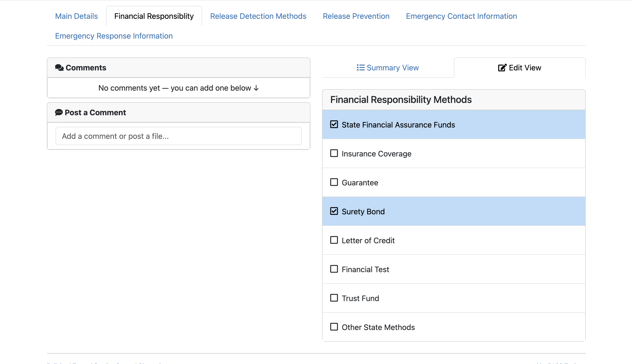Image resolution: width=633 pixels, height=364 pixels.
Task: Click the Summary View list icon
Action: [x=360, y=67]
